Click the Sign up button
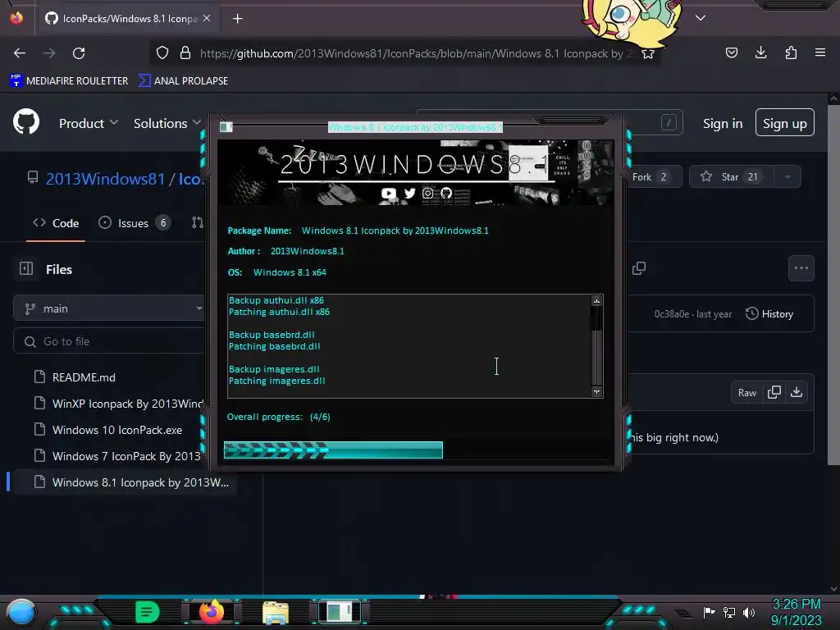Viewport: 840px width, 630px height. 785,123
